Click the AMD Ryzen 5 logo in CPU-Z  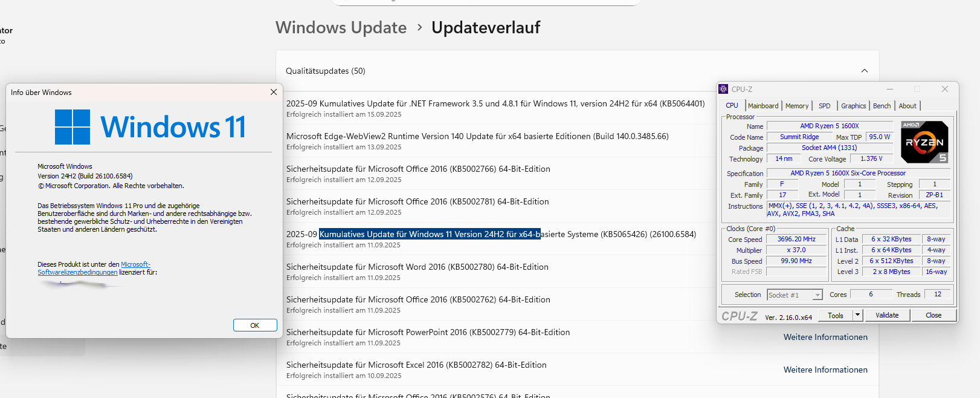[924, 142]
